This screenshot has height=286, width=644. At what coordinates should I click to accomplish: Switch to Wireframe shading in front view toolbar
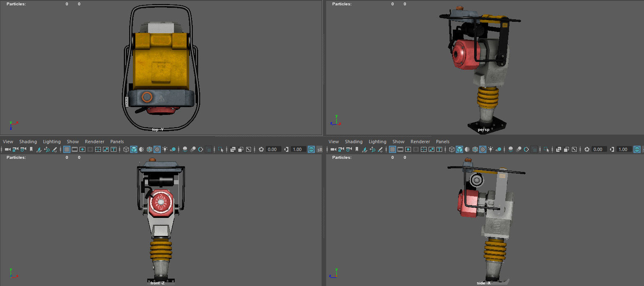[126, 149]
